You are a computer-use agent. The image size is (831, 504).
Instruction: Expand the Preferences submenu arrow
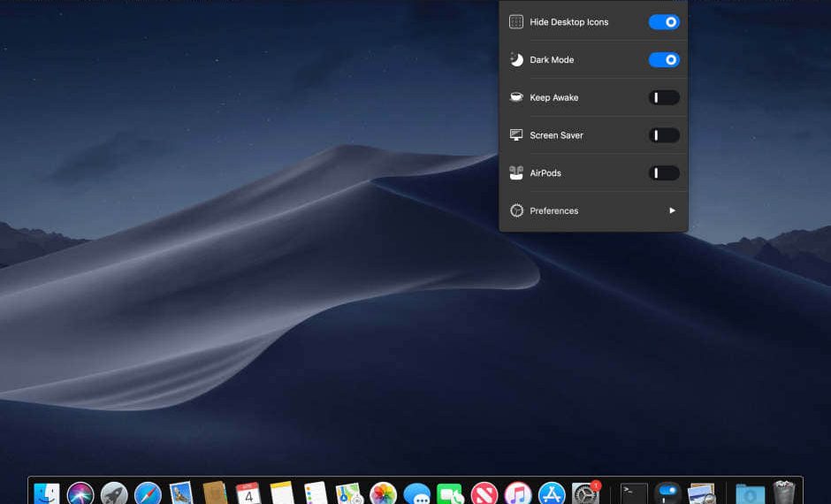click(672, 210)
